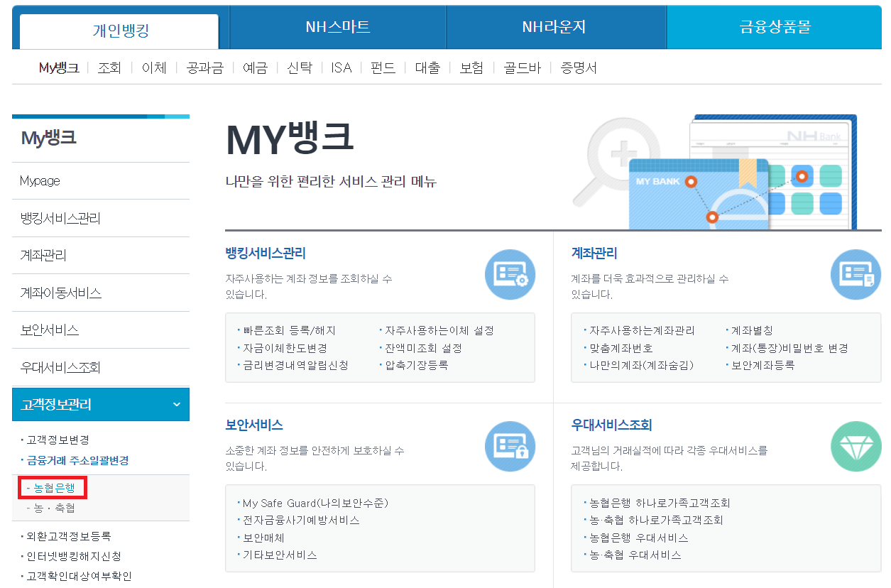Switch to the 개인뱅킹 tab

tap(120, 30)
